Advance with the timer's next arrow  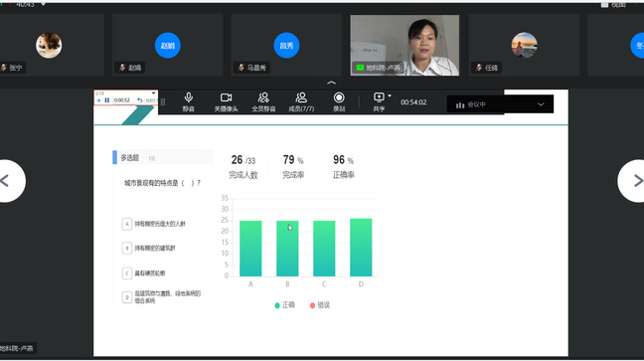coord(98,100)
